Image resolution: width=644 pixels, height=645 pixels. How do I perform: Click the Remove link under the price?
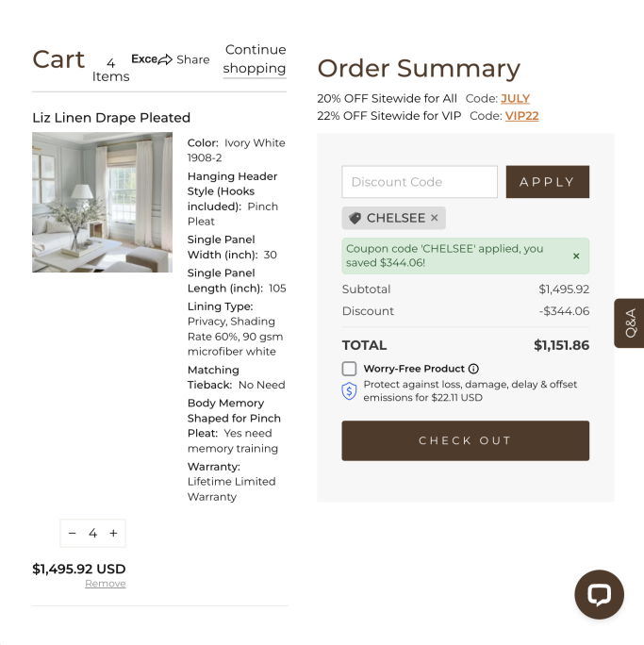(106, 584)
